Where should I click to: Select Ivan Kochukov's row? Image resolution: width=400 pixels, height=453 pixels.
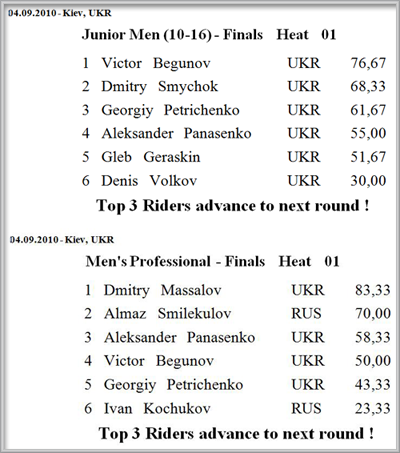tap(237, 409)
